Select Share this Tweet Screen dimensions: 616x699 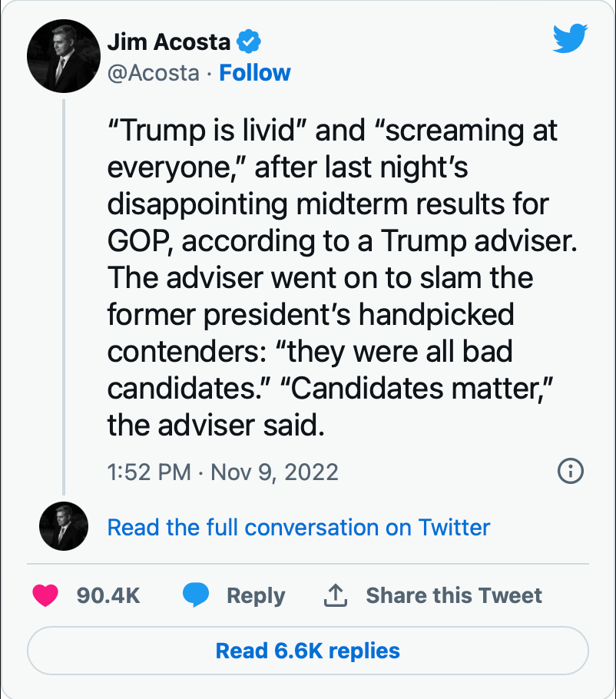[x=453, y=595]
